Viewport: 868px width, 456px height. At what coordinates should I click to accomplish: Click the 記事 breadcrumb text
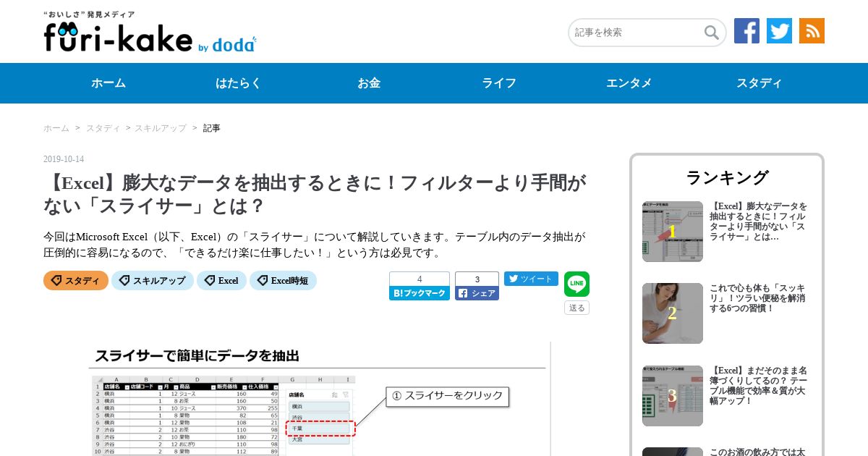point(211,128)
